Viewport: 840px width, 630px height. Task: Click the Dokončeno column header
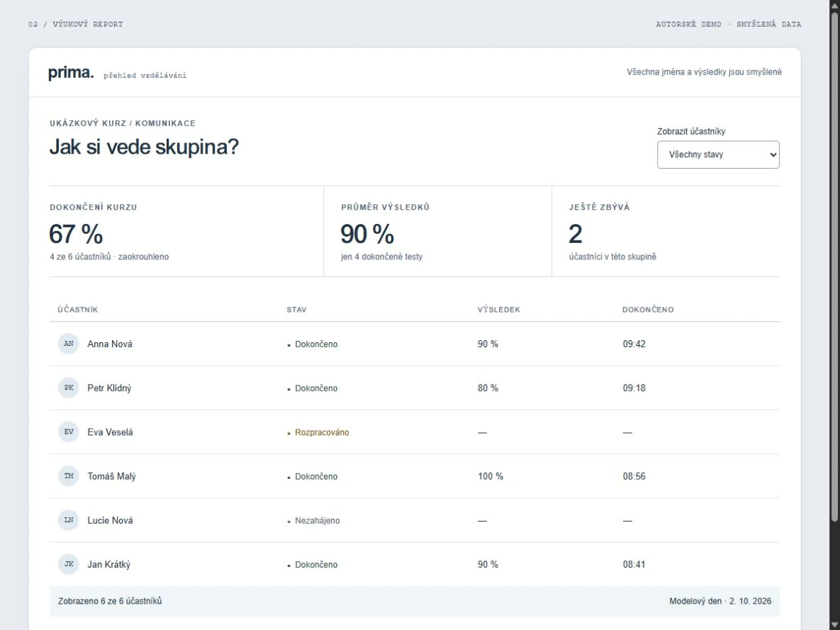tap(648, 310)
